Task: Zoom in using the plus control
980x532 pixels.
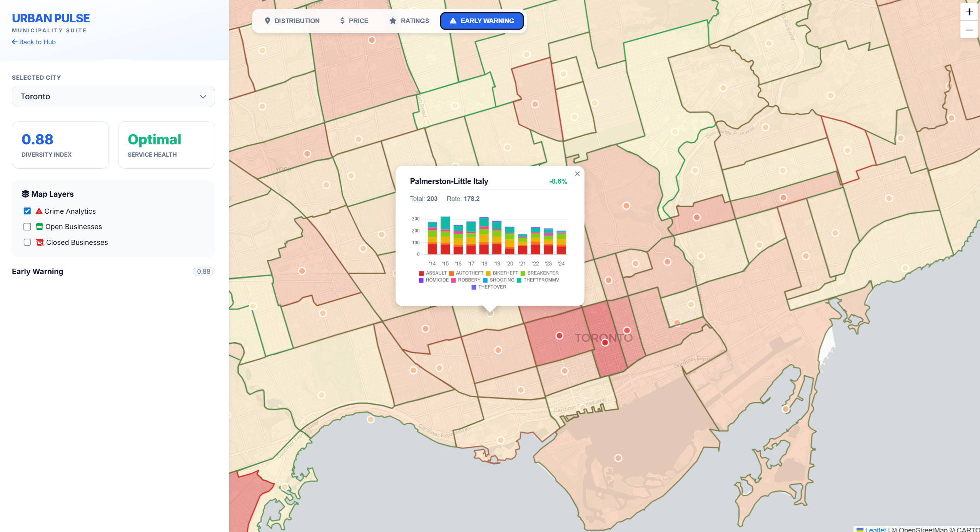Action: (969, 12)
